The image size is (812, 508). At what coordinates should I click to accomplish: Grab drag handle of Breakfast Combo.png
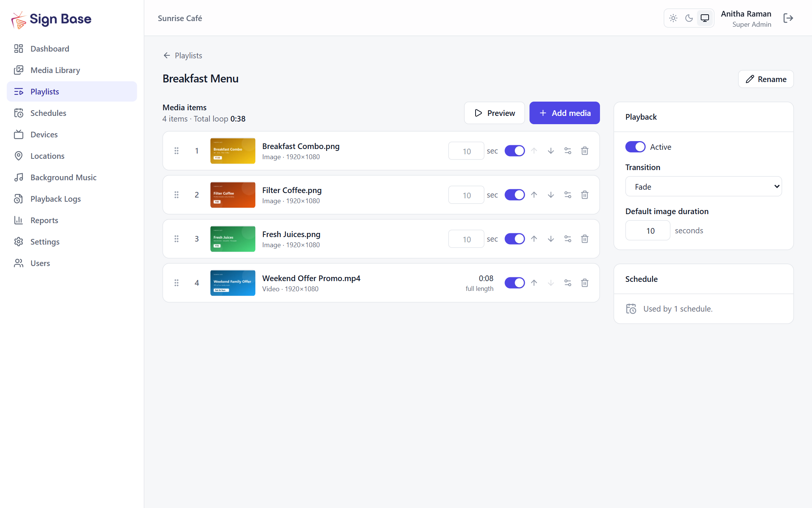176,151
